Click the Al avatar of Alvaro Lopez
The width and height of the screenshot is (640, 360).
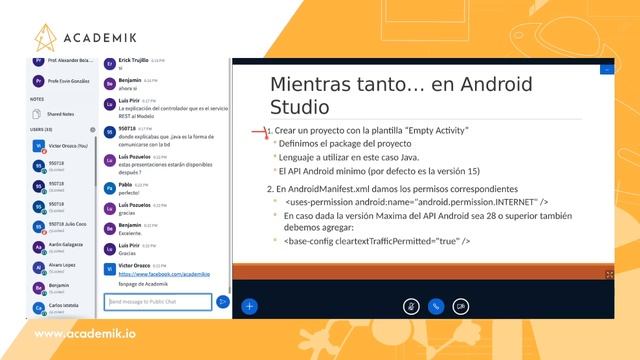(x=38, y=267)
